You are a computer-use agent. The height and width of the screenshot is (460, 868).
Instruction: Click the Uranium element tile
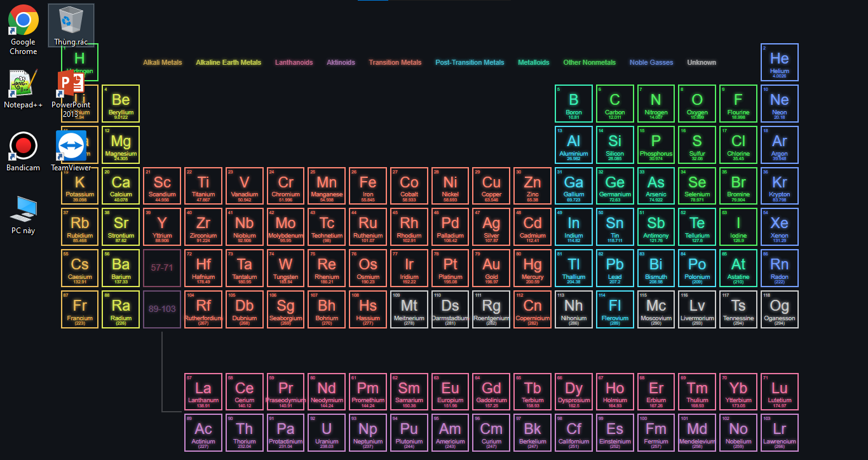[327, 433]
